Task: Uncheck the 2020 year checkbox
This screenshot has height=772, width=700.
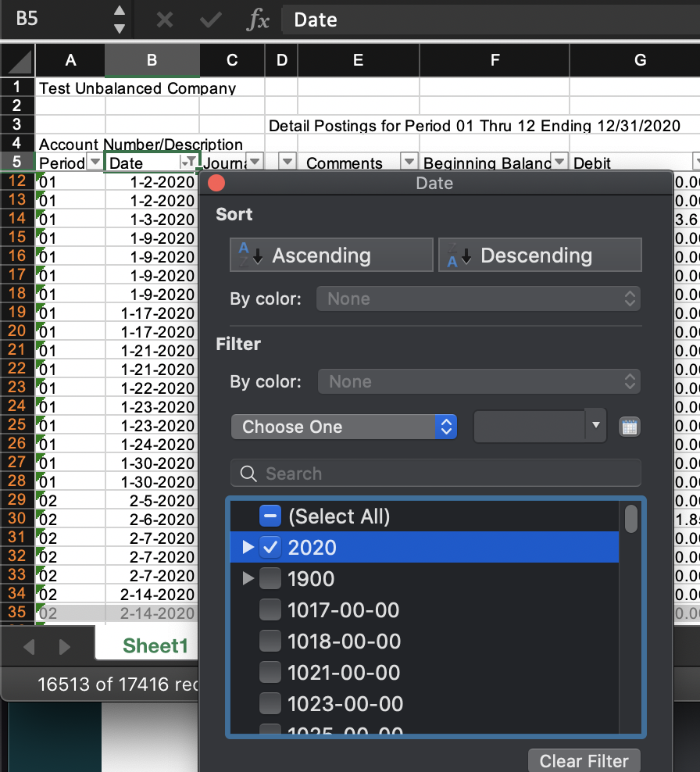Action: (x=270, y=548)
